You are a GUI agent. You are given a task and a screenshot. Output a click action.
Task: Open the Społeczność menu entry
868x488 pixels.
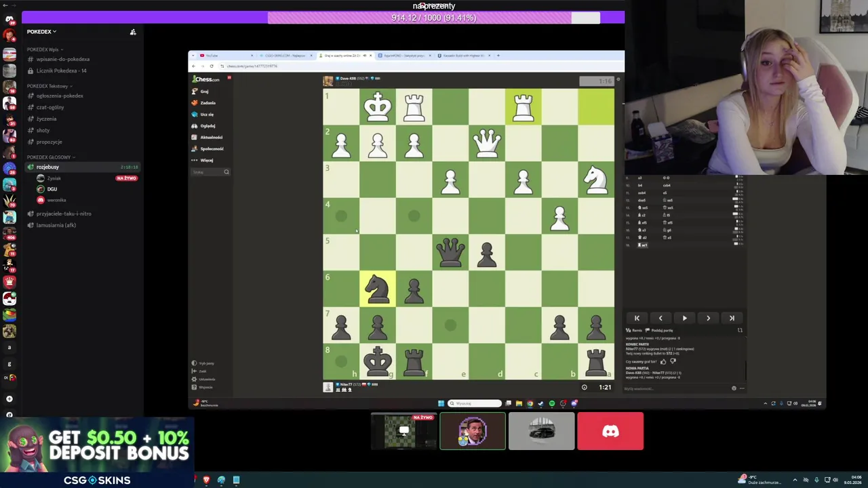[208, 148]
